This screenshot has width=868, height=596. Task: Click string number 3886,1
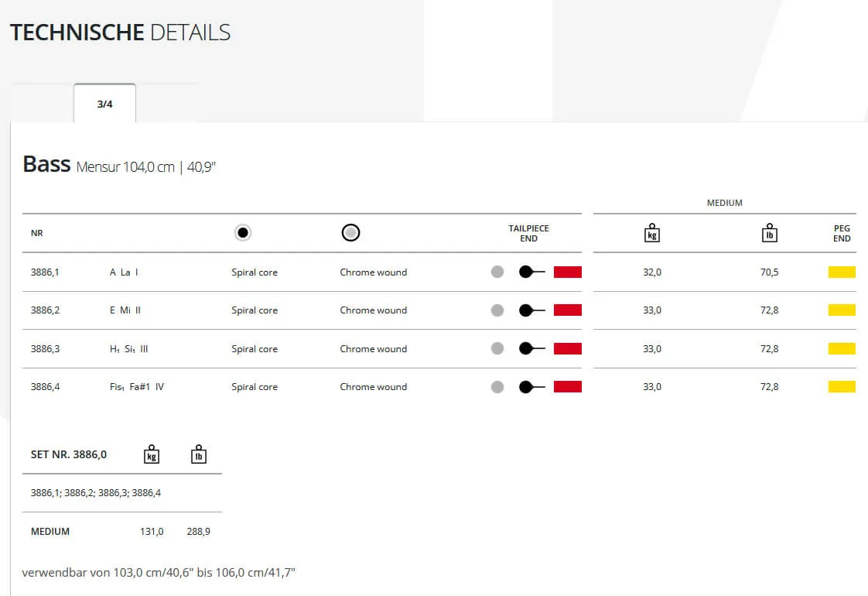click(45, 272)
